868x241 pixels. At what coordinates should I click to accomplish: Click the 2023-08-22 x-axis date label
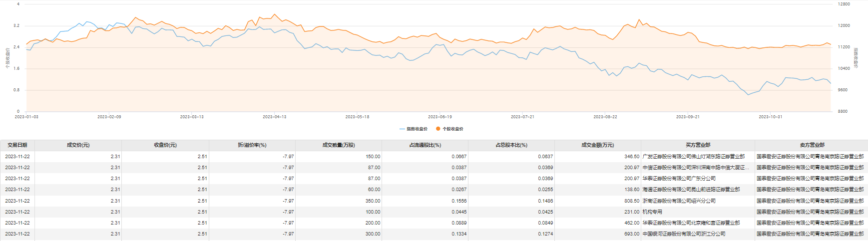(605, 117)
